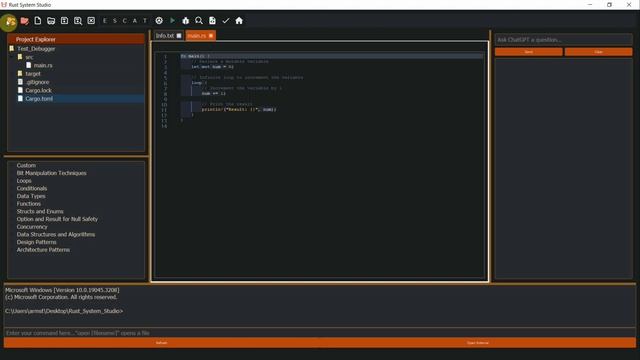Click the save file toolbar icon

click(64, 21)
